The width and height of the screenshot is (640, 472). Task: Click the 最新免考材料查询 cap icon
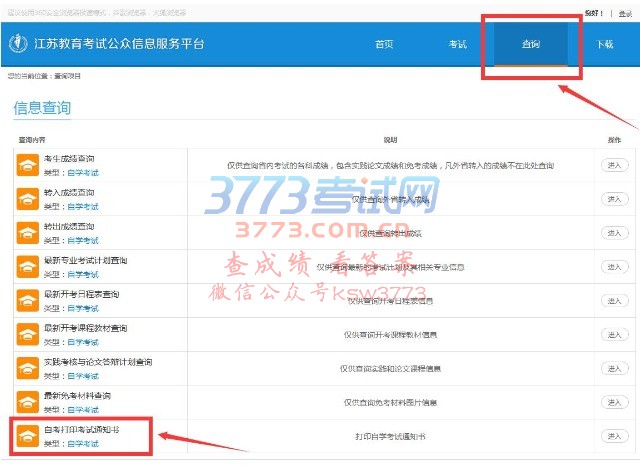pos(27,402)
